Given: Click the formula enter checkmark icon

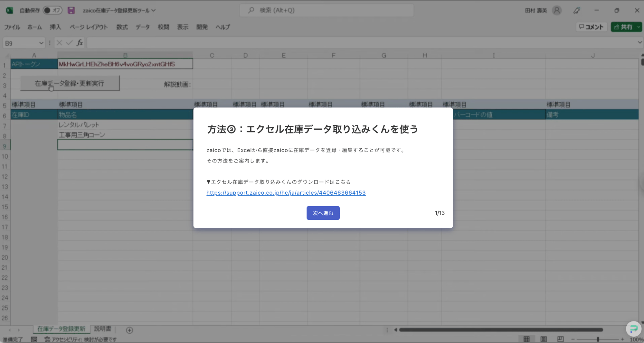Looking at the screenshot, I should click(x=69, y=43).
